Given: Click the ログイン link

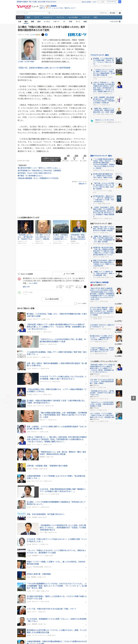Looking at the screenshot, I should pyautogui.click(x=42, y=8).
